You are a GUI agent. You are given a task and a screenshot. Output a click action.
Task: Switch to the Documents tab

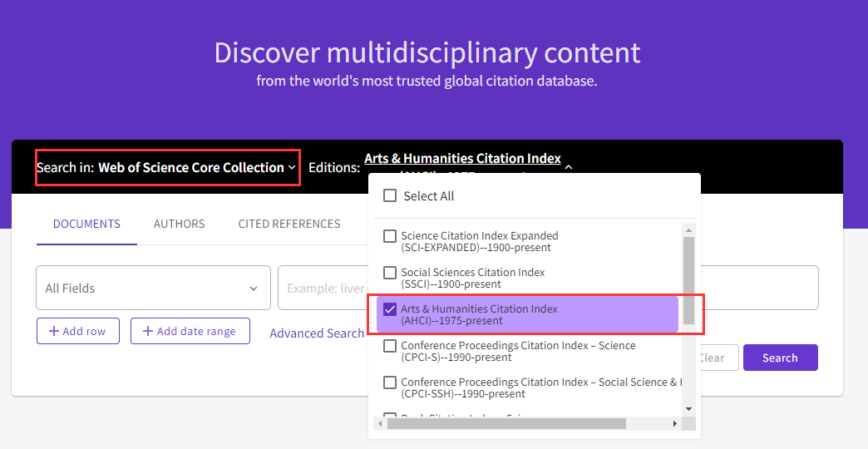click(x=86, y=224)
